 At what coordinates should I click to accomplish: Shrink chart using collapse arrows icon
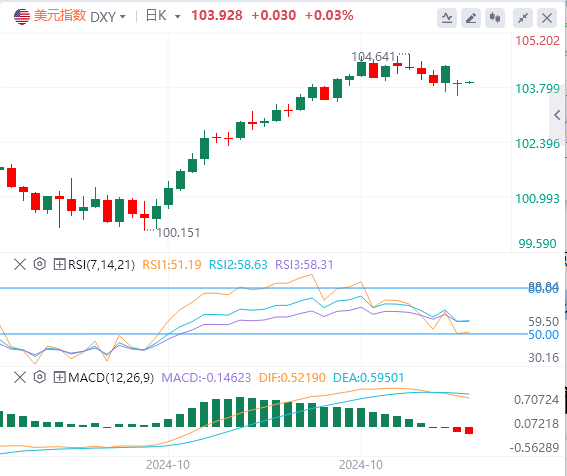coord(523,17)
